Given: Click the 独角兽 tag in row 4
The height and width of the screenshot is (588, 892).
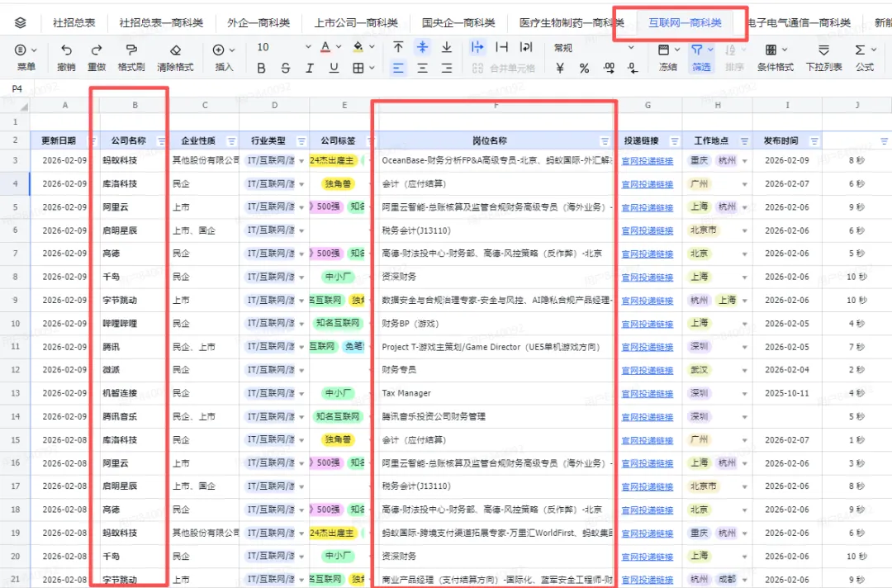Looking at the screenshot, I should 337,183.
